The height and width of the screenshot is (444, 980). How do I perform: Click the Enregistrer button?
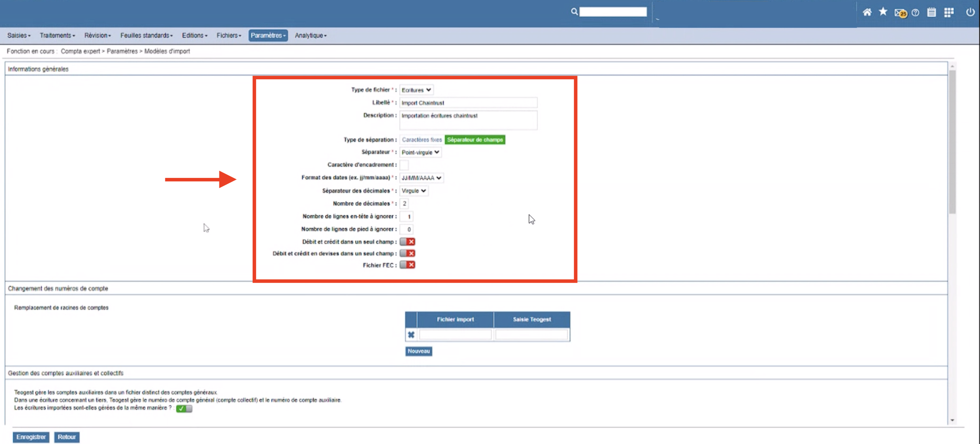31,437
